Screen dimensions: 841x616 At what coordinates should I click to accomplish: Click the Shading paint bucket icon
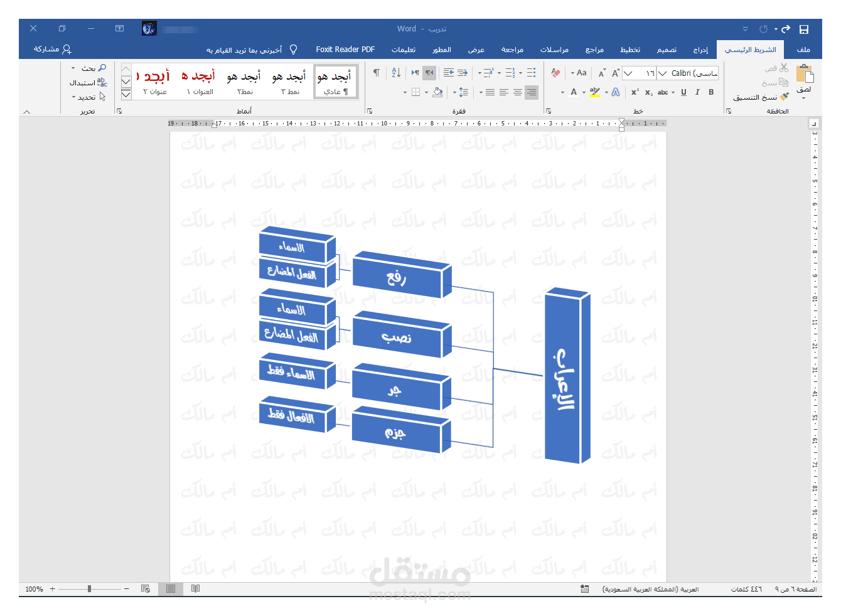[x=437, y=92]
